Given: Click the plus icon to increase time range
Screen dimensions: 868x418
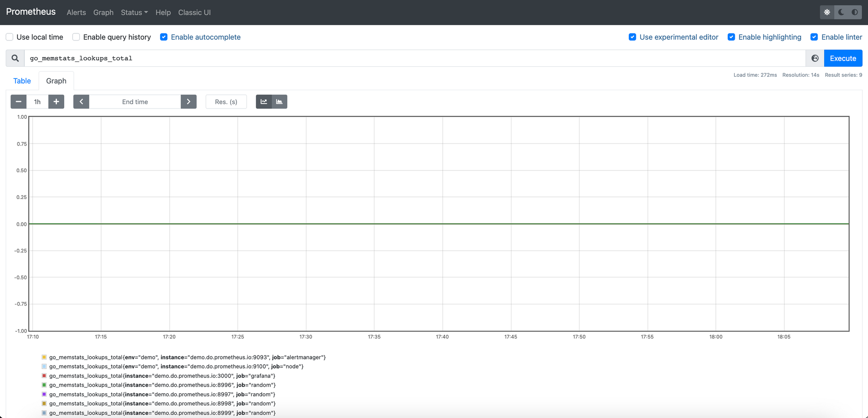Looking at the screenshot, I should [x=56, y=101].
